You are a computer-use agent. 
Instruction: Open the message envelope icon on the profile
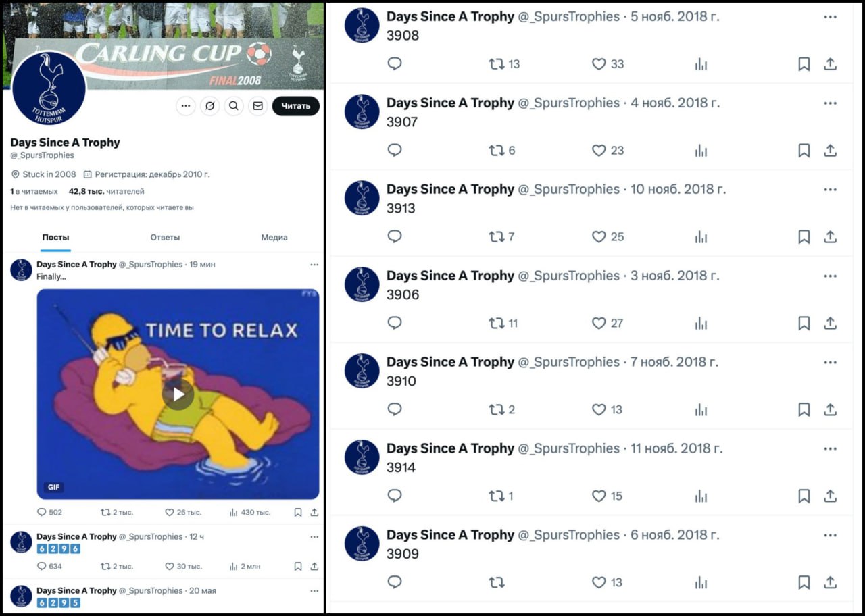[257, 106]
